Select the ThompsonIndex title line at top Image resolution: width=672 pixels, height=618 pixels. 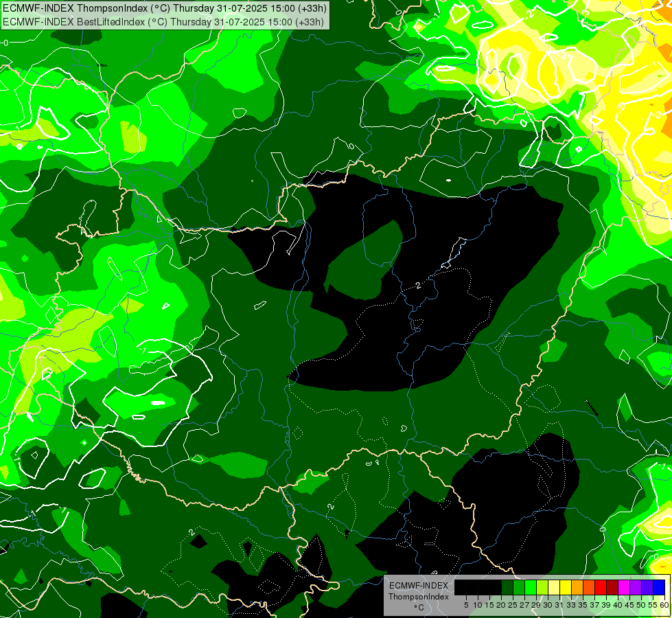(x=165, y=8)
